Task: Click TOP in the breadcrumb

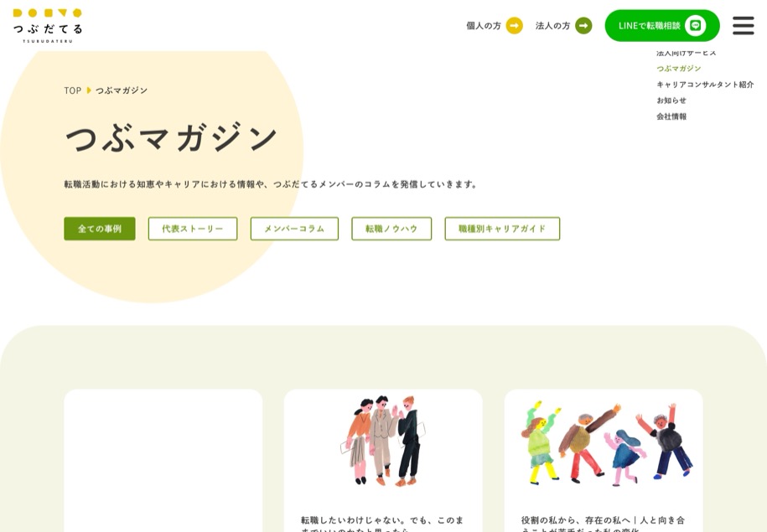Action: pyautogui.click(x=72, y=90)
